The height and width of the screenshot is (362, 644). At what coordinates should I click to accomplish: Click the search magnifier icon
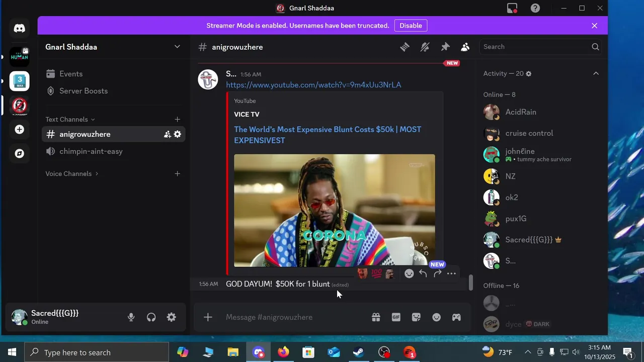[x=595, y=47]
